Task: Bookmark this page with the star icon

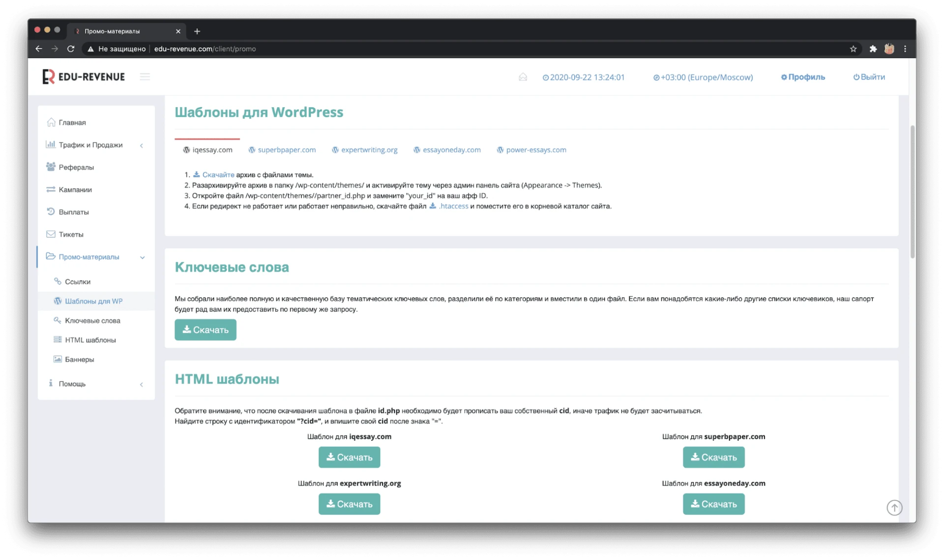Action: (x=853, y=49)
